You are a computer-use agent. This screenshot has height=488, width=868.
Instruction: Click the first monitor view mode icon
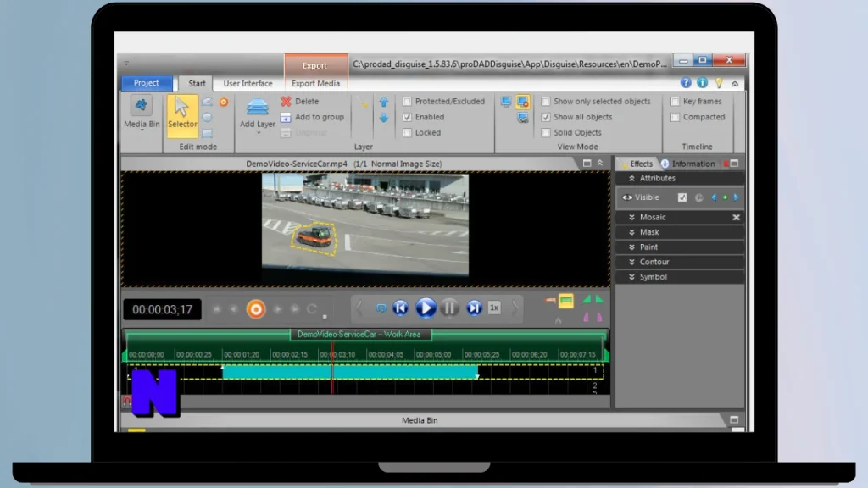[x=506, y=102]
